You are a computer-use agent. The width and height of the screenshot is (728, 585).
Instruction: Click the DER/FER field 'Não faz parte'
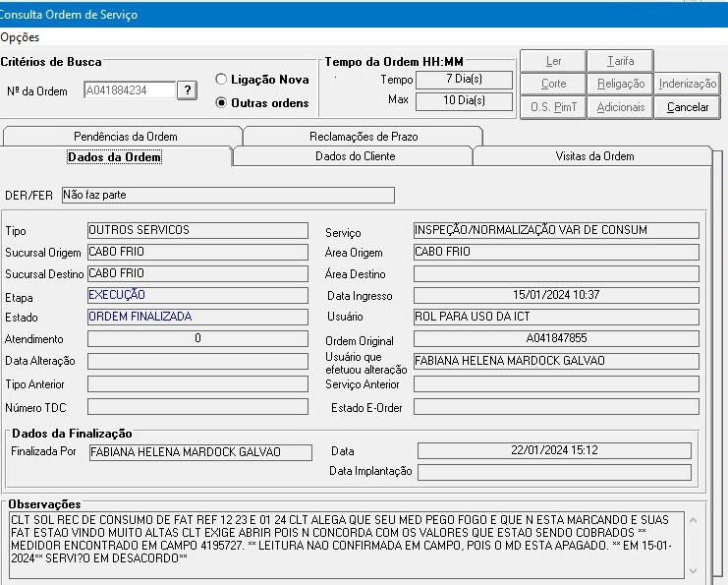pyautogui.click(x=228, y=195)
